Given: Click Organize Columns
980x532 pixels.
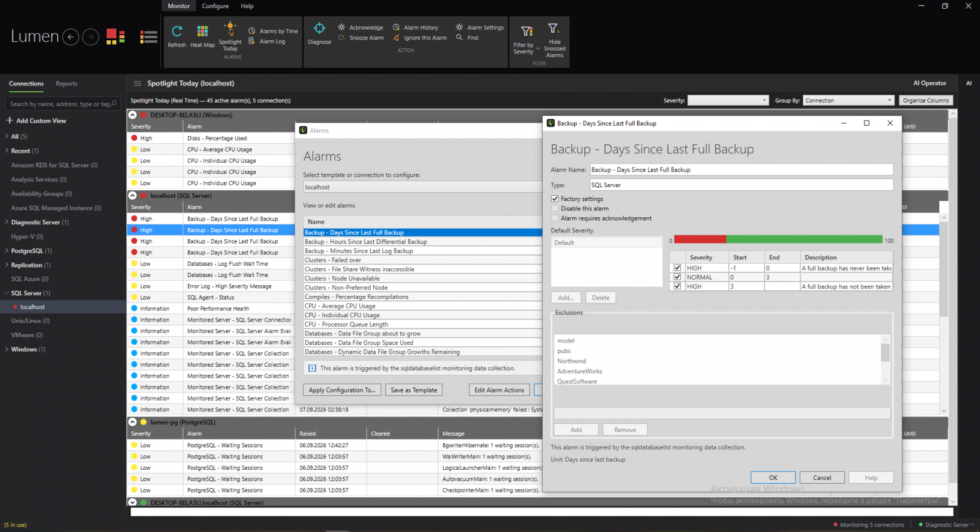Looking at the screenshot, I should coord(926,100).
